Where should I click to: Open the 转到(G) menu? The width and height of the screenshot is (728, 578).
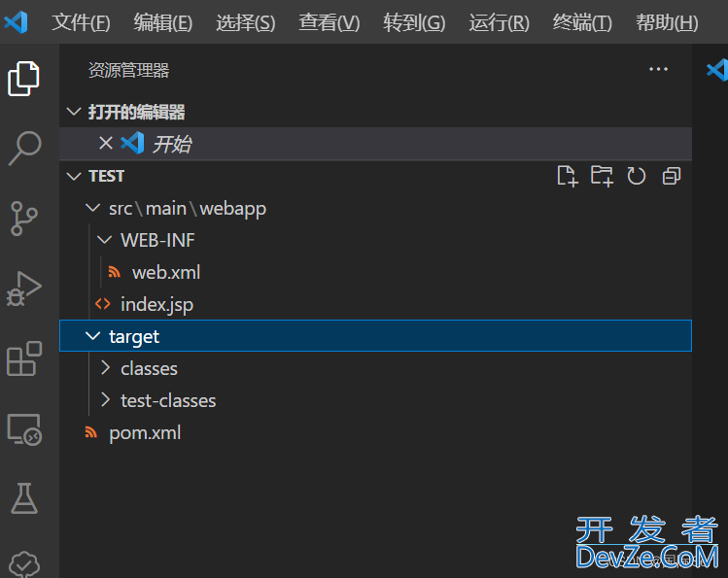[x=414, y=22]
